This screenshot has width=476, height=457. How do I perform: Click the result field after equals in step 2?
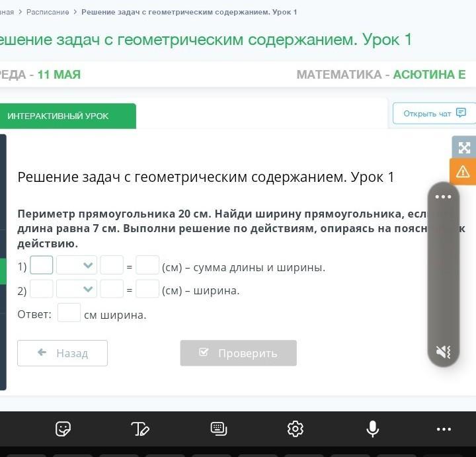tap(147, 289)
